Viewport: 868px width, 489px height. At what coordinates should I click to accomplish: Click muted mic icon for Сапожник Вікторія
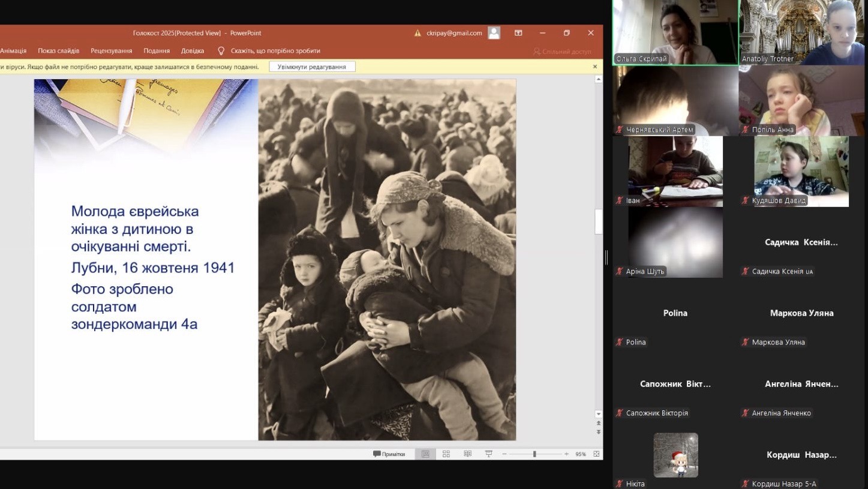point(620,413)
